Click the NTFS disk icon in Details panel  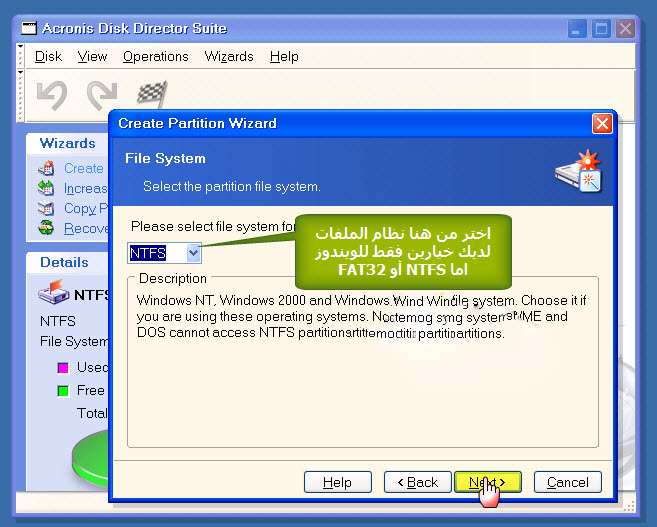(x=54, y=292)
